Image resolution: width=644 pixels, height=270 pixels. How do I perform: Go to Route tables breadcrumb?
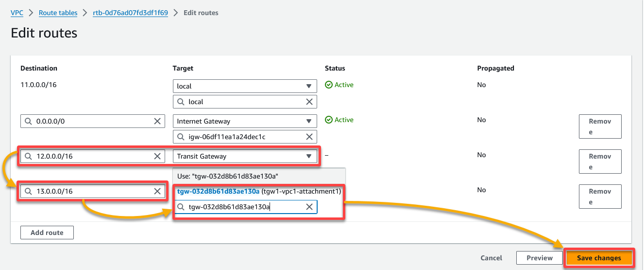pos(58,13)
